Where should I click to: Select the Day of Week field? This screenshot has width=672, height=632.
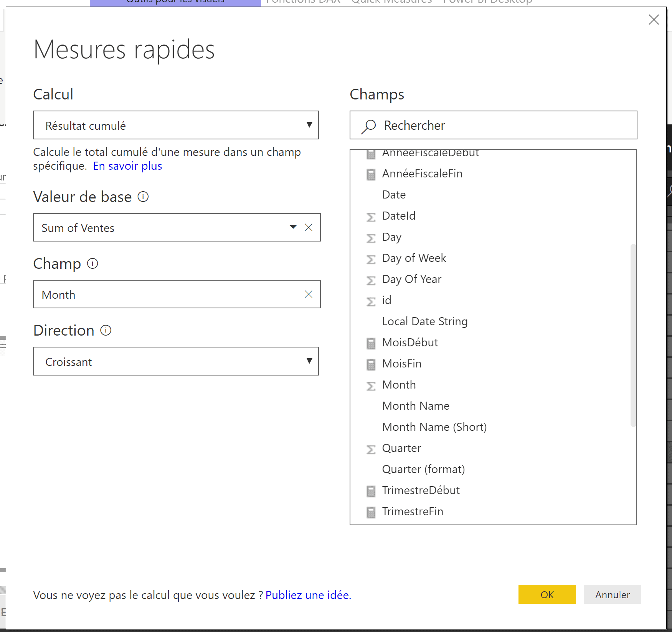(414, 258)
